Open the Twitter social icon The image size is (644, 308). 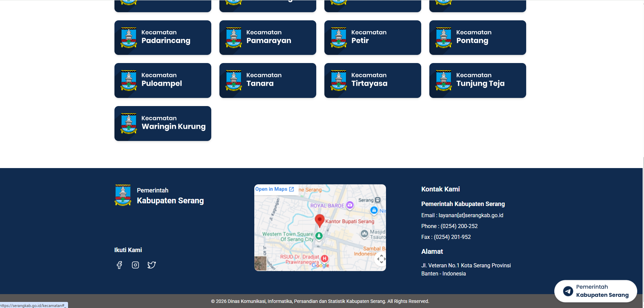pos(152,265)
